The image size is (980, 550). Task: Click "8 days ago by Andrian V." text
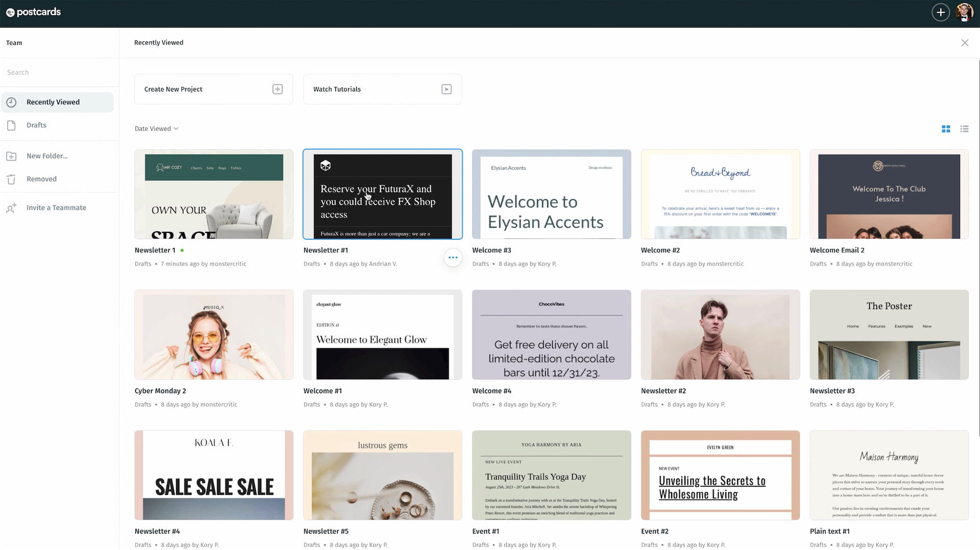(x=363, y=264)
